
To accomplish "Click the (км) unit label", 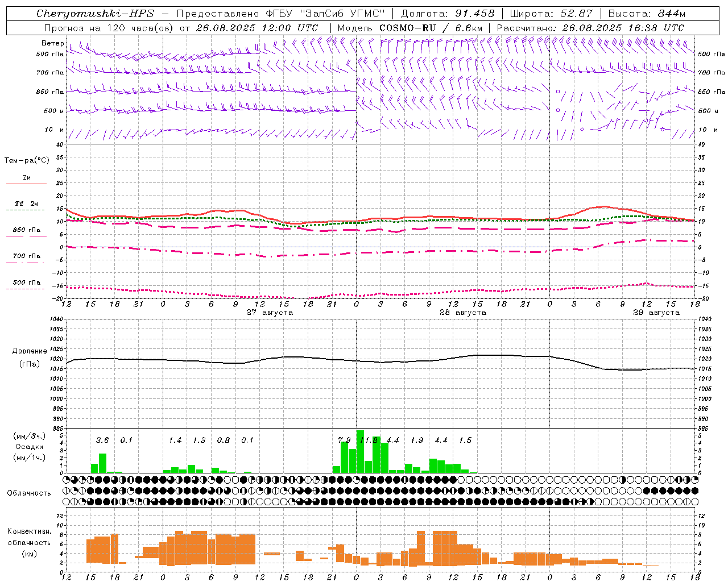I will (30, 554).
